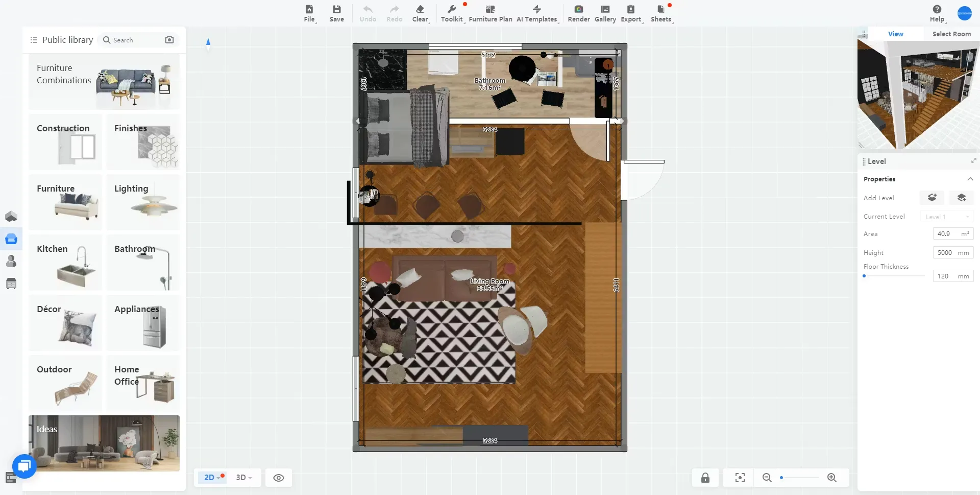Open the Sheets panel
The image size is (980, 495).
click(660, 13)
